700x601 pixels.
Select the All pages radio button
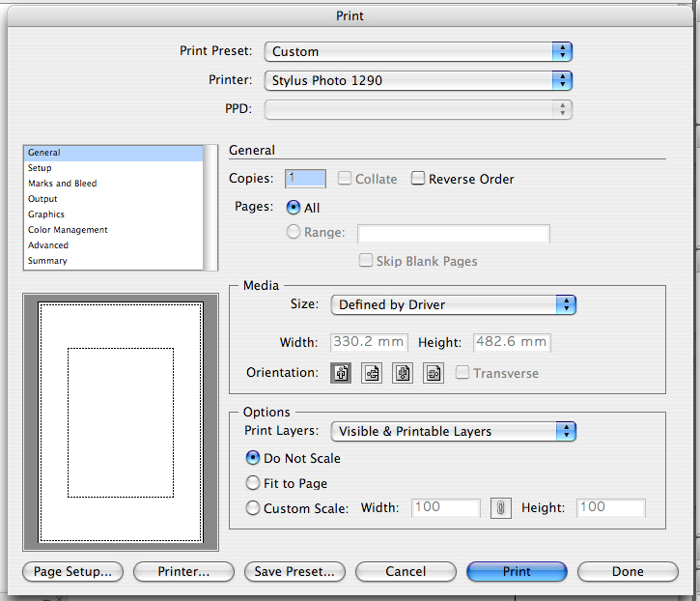pos(294,208)
